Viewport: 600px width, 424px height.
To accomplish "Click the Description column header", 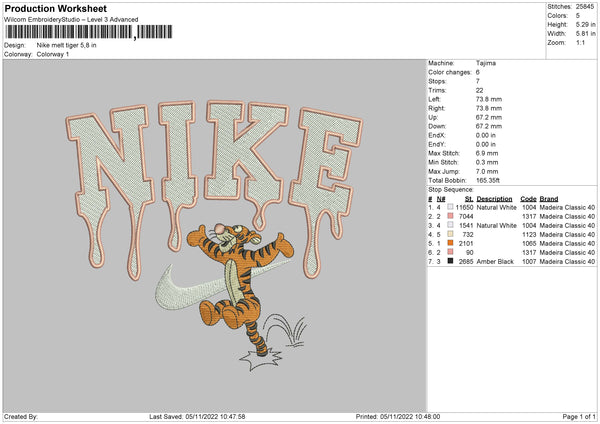I will pyautogui.click(x=494, y=199).
